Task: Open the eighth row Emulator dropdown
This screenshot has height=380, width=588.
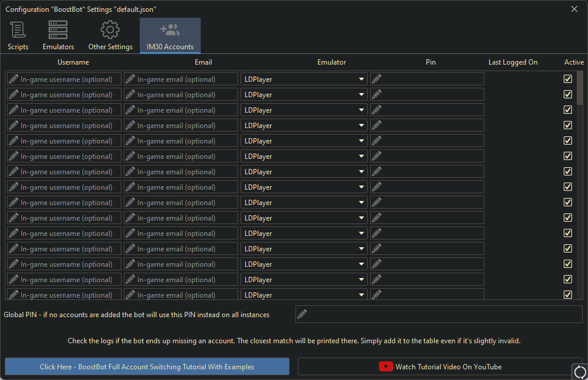Action: (x=362, y=187)
